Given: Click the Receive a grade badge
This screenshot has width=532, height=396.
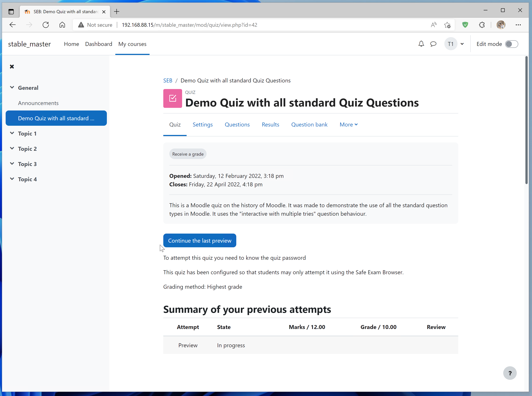Looking at the screenshot, I should click(x=188, y=154).
